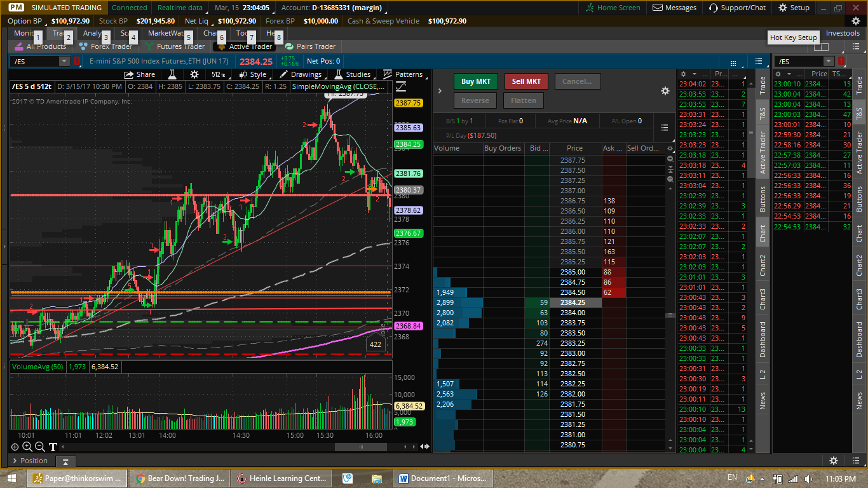Open the Setup menu

click(794, 8)
